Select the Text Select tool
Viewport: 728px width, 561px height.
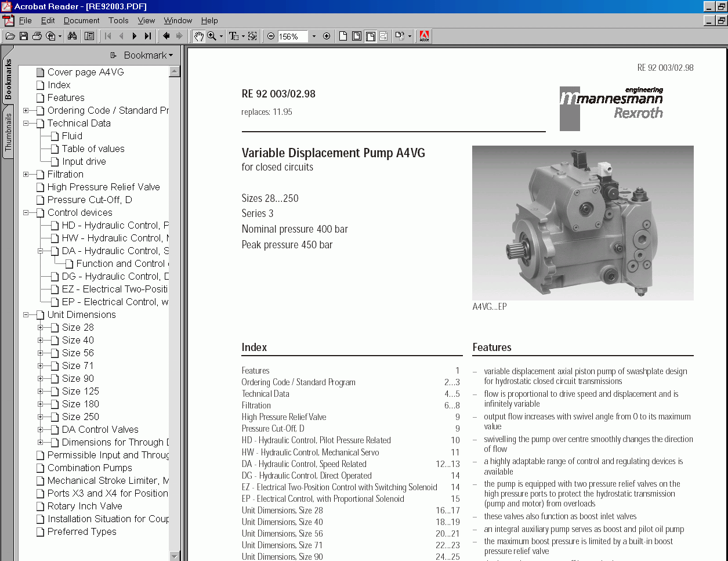tap(234, 36)
